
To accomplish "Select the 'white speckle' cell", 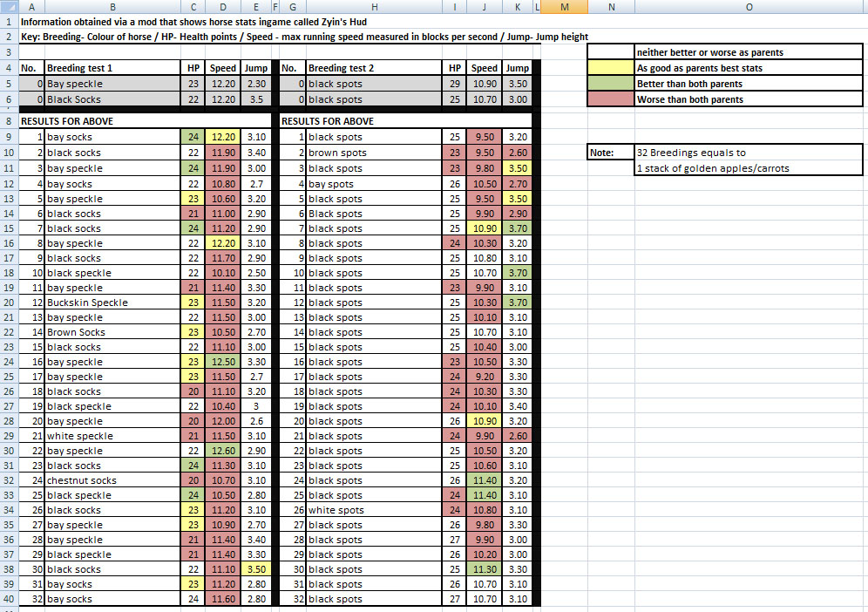I will [113, 436].
